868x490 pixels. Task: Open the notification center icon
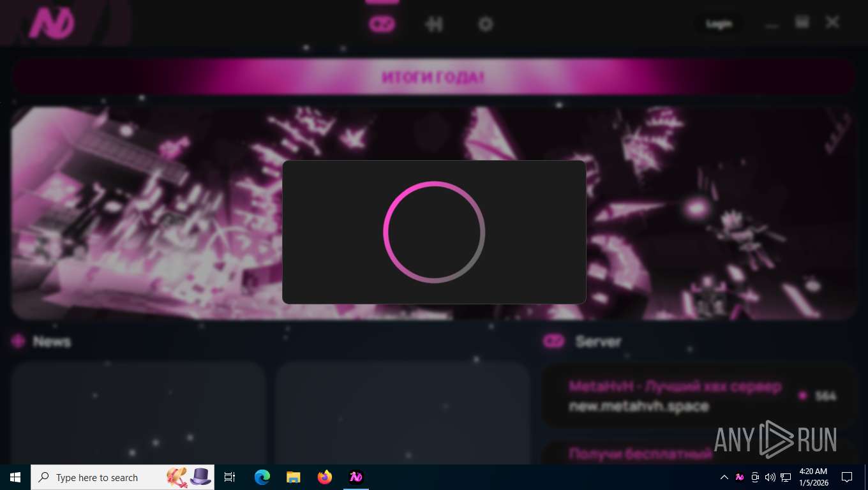(x=847, y=477)
